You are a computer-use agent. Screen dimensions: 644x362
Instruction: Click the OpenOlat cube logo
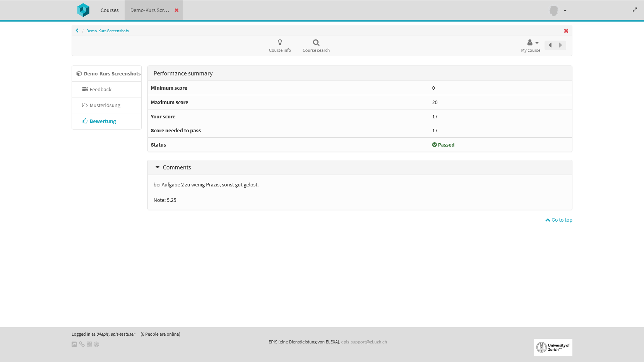coord(83,10)
